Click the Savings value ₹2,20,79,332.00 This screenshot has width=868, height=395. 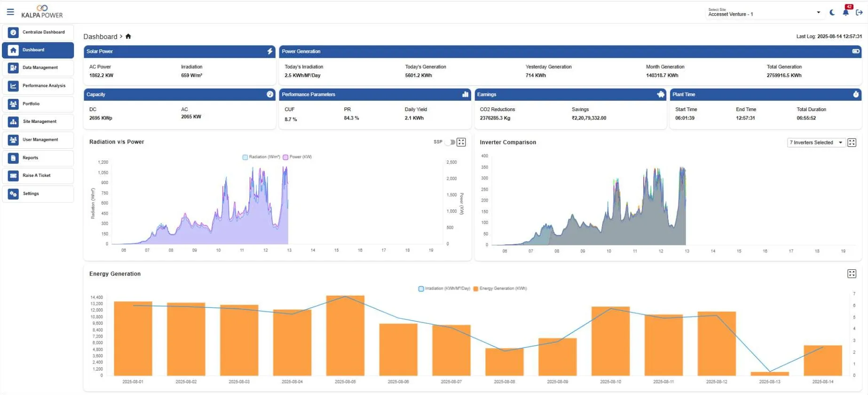(589, 118)
